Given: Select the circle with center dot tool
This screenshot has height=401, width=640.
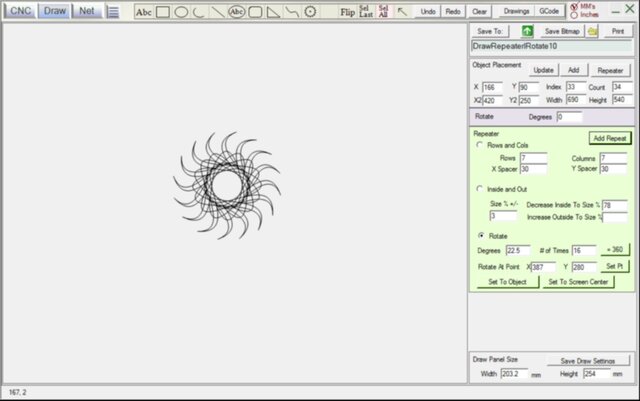Looking at the screenshot, I should point(310,12).
